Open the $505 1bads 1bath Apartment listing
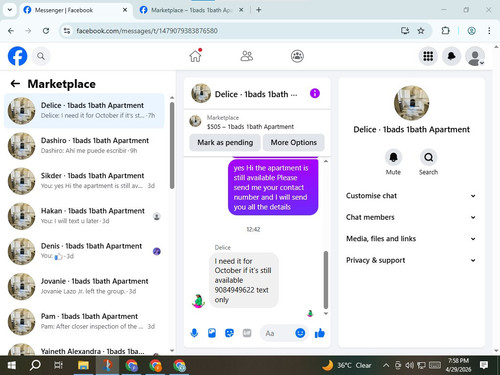The width and height of the screenshot is (500, 375). pos(250,127)
